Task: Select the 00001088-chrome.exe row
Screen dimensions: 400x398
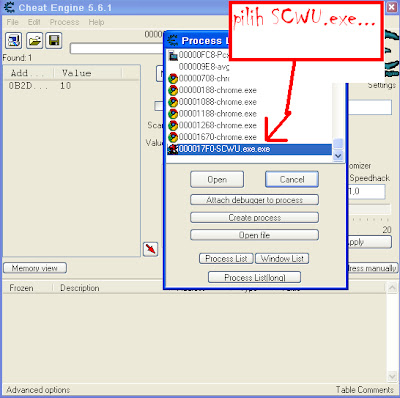Action: click(x=249, y=102)
